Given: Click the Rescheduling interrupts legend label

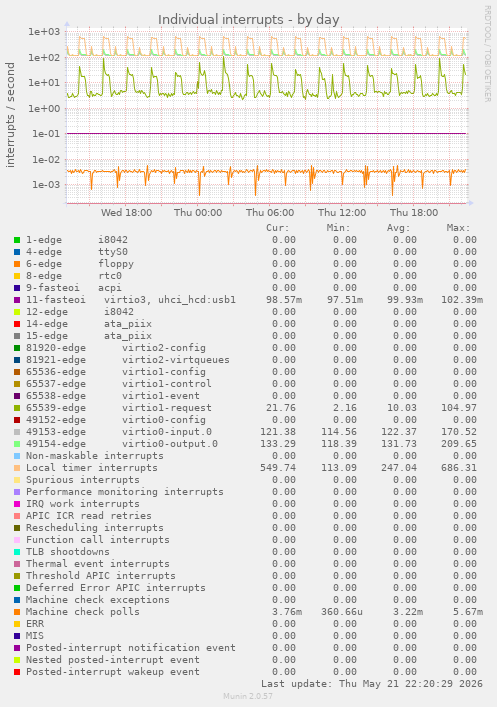Looking at the screenshot, I should click(95, 528).
